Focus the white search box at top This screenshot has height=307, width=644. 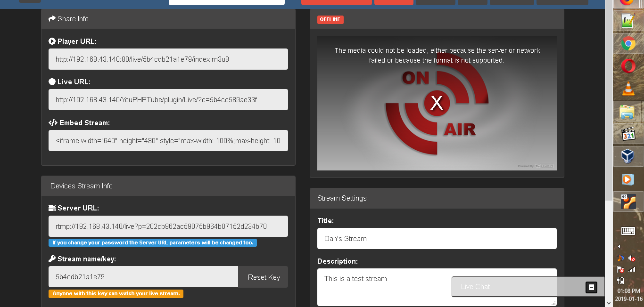[x=227, y=2]
